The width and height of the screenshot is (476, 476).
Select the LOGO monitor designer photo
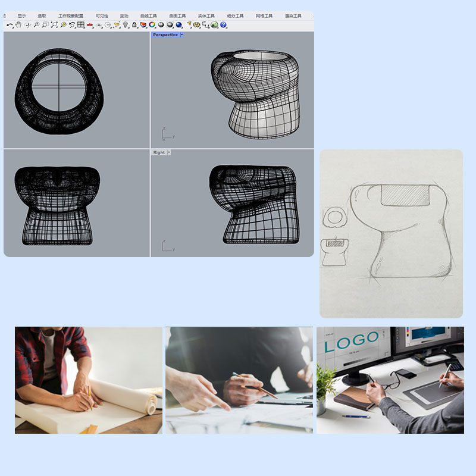coord(390,380)
